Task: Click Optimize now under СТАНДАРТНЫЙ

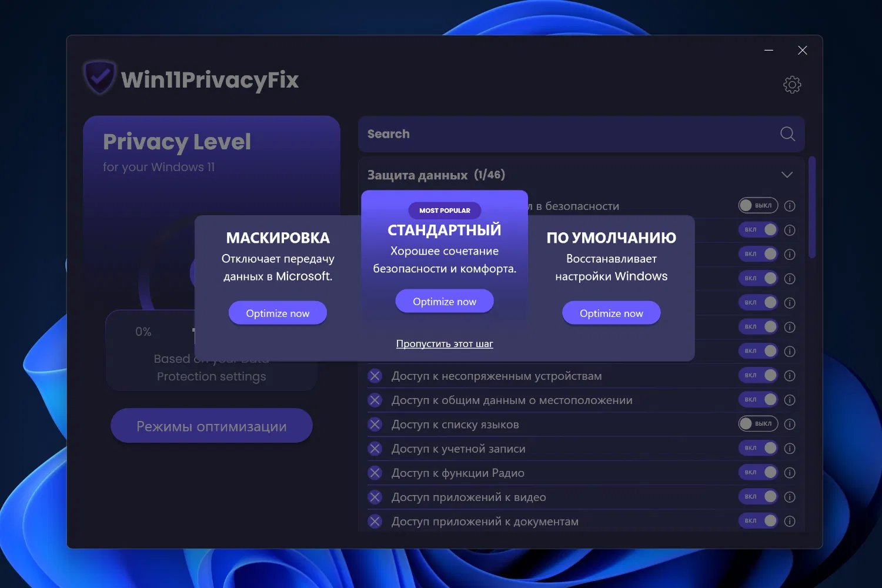Action: coord(445,301)
